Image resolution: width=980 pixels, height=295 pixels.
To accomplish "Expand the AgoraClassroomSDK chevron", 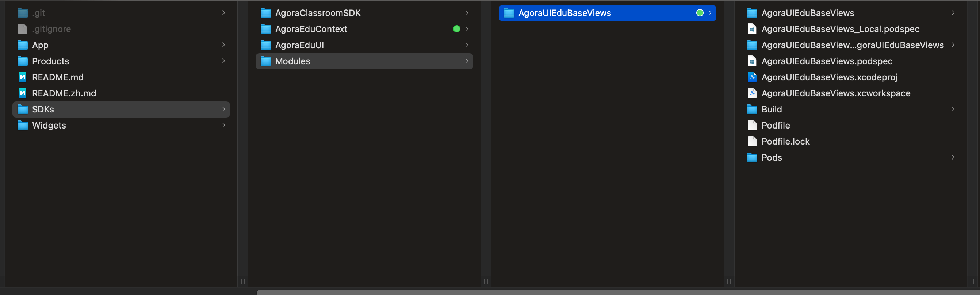I will [x=466, y=13].
